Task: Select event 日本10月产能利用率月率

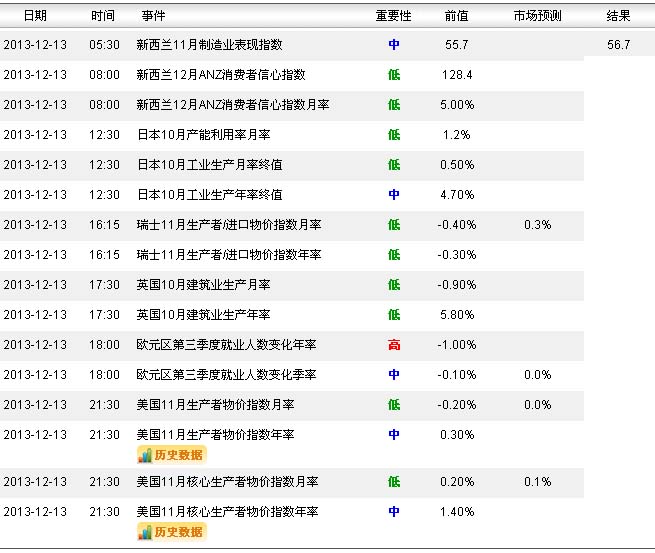Action: [x=203, y=134]
